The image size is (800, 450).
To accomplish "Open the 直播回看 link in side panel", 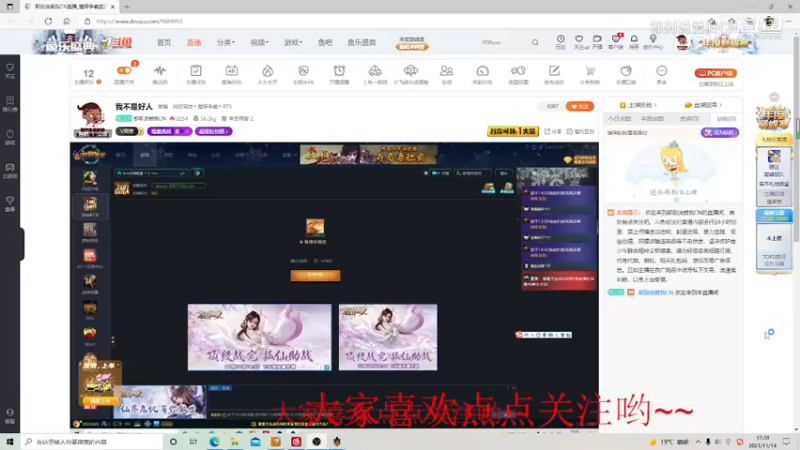I will (x=703, y=105).
